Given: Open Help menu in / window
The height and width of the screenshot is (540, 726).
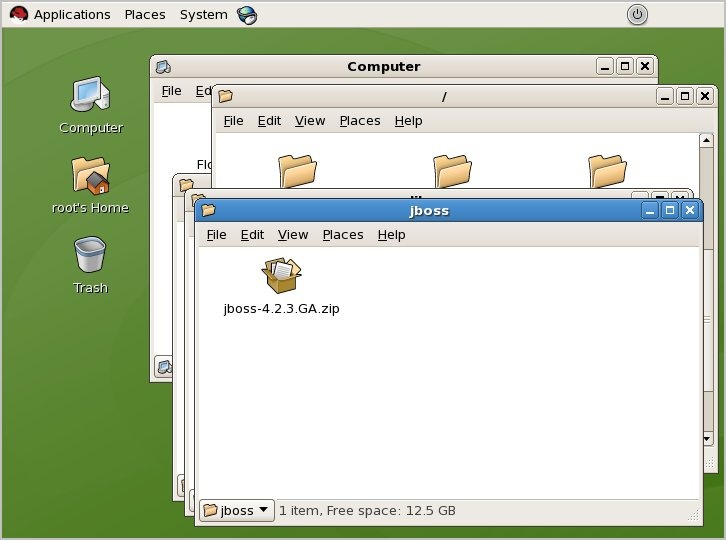Looking at the screenshot, I should coord(408,121).
